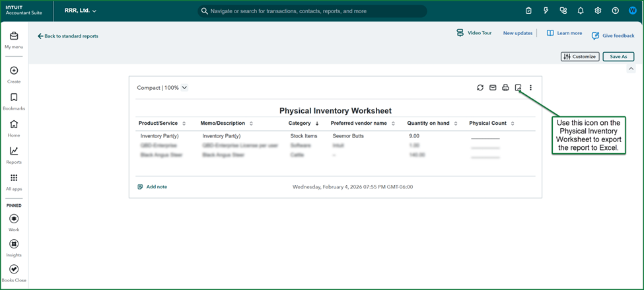This screenshot has width=644, height=290.
Task: Open the settings gear icon
Action: click(x=598, y=11)
